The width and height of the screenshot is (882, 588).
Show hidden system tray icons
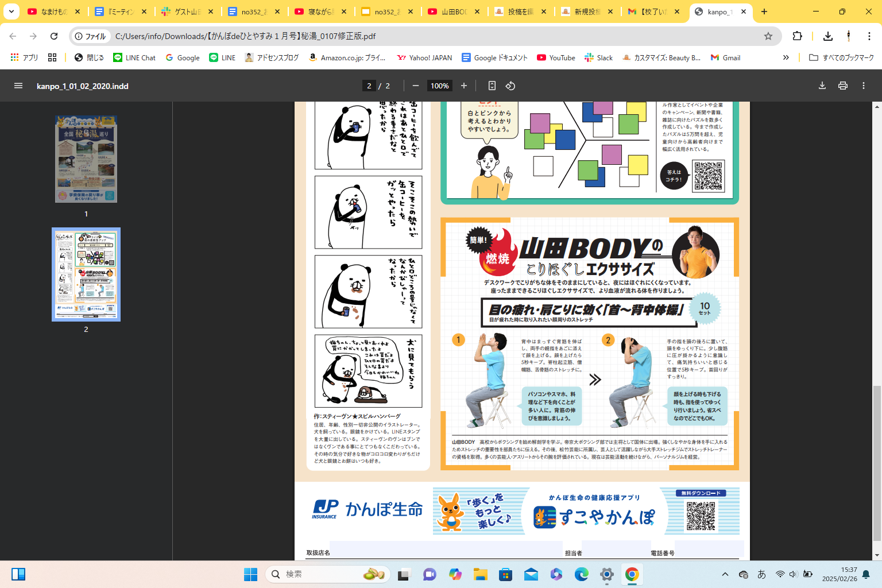coord(725,574)
